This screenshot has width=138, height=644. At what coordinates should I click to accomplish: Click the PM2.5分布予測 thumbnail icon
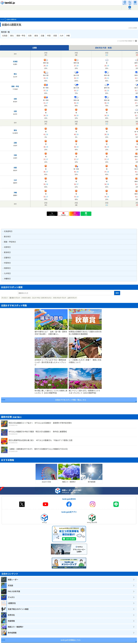coord(4,592)
